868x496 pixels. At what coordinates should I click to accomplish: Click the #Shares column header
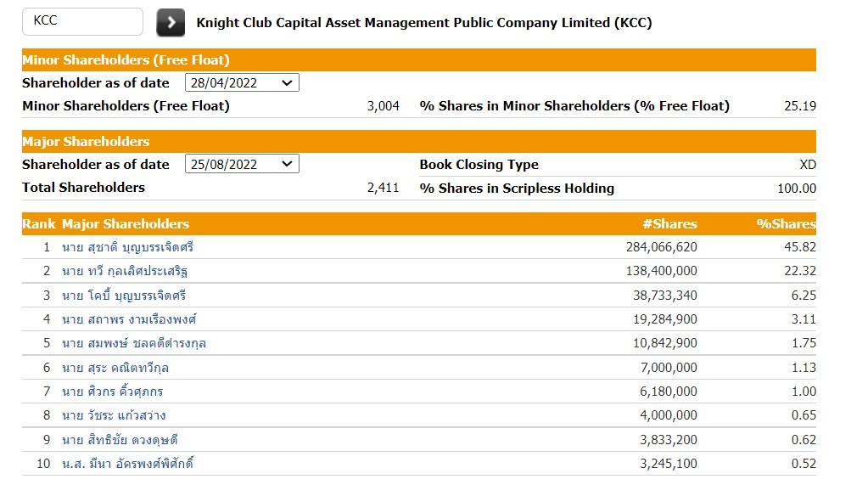coord(669,224)
